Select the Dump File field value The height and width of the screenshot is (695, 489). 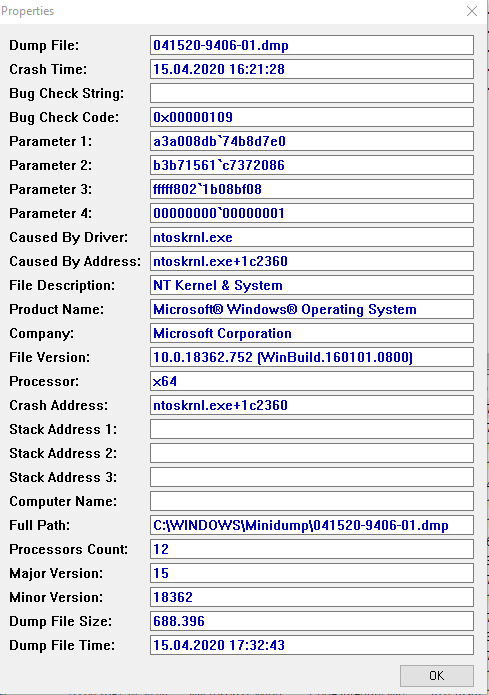[312, 45]
